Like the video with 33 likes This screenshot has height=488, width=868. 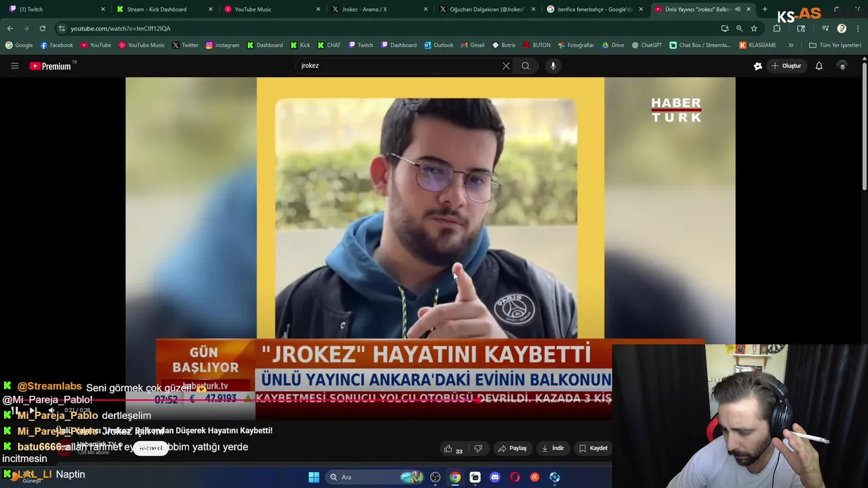coord(453,449)
